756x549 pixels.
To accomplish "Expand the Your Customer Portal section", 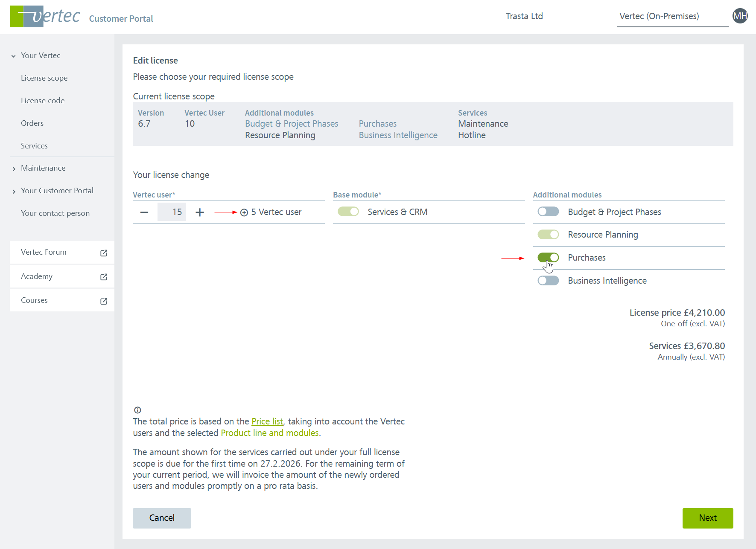I will click(x=14, y=191).
